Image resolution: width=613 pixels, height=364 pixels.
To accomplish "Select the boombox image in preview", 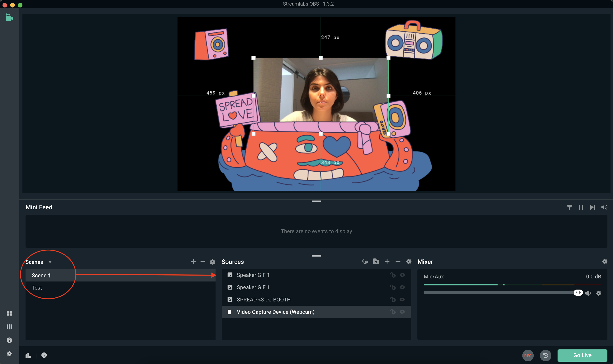I will [414, 40].
